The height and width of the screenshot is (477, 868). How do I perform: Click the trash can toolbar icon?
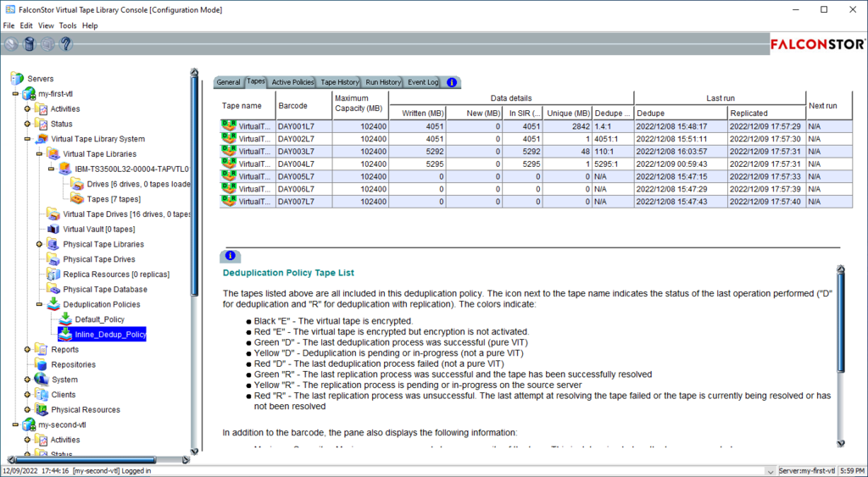30,44
